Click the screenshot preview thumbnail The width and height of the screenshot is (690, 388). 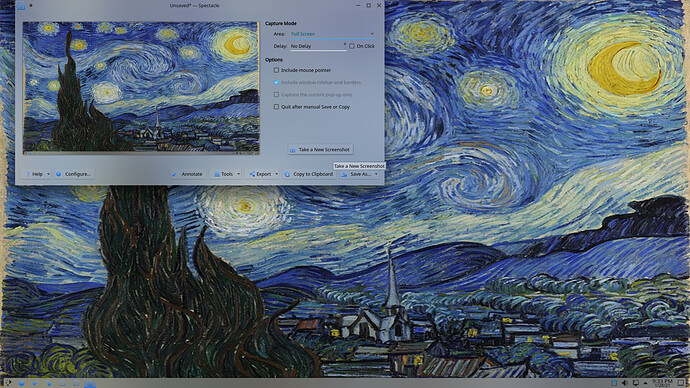(x=141, y=88)
